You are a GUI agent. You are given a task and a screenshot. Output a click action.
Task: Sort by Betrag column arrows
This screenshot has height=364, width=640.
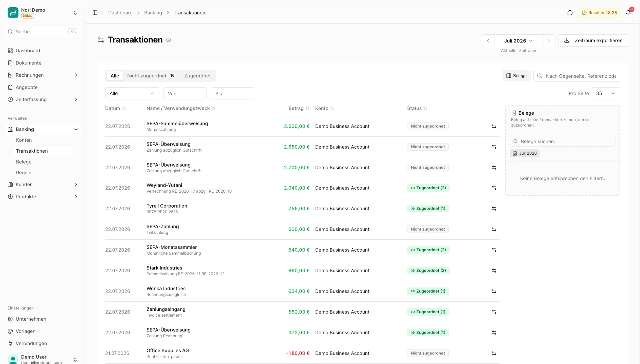tap(307, 108)
